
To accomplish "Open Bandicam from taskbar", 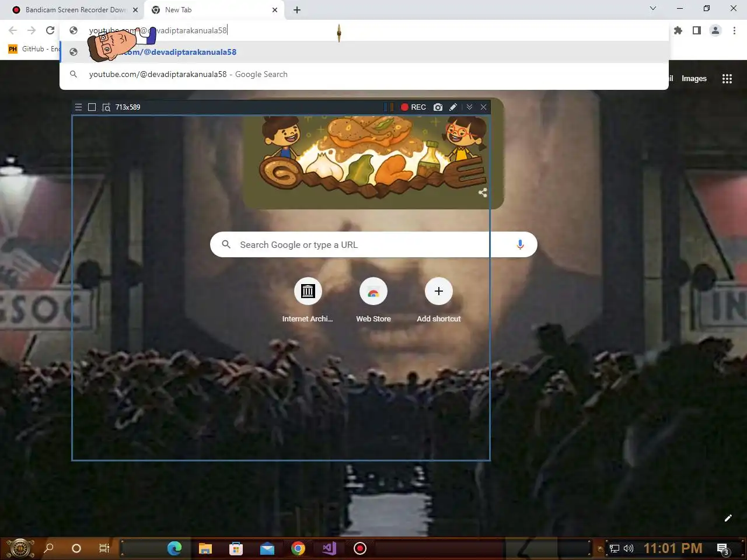I will point(360,548).
